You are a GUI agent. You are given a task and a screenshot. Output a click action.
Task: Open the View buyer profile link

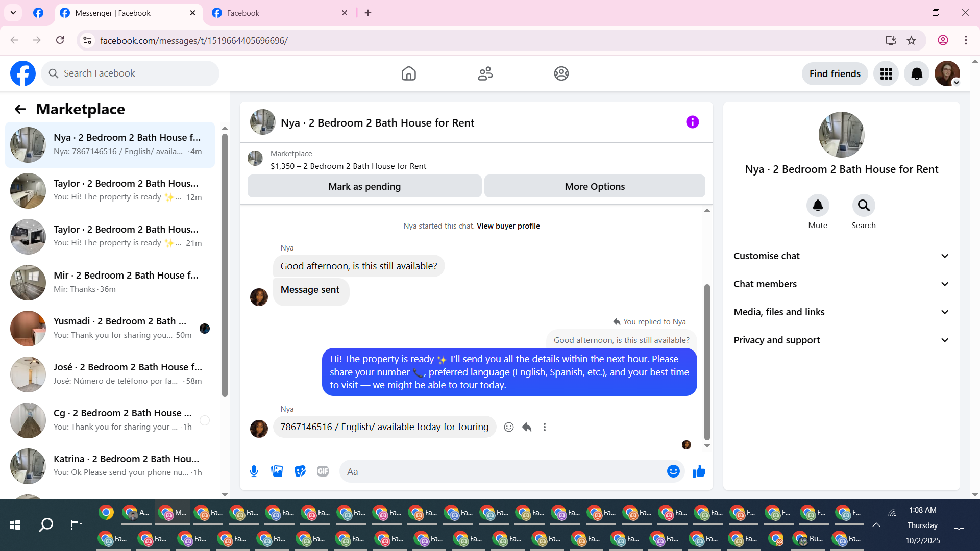(x=508, y=226)
